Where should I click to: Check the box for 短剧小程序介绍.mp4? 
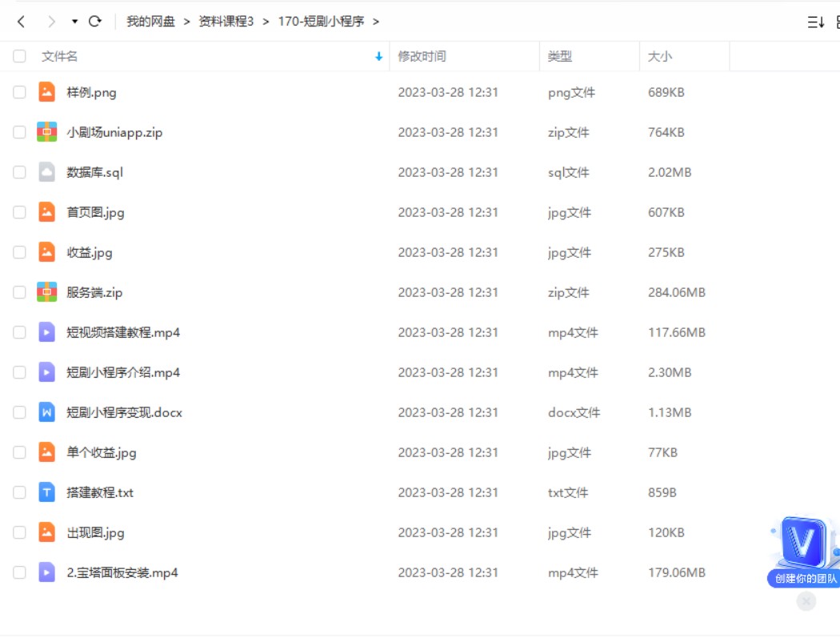[19, 372]
